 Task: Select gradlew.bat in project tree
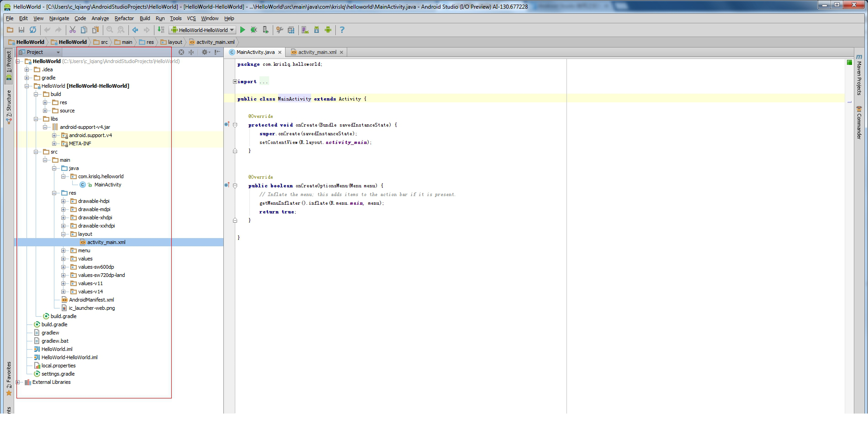pyautogui.click(x=55, y=341)
